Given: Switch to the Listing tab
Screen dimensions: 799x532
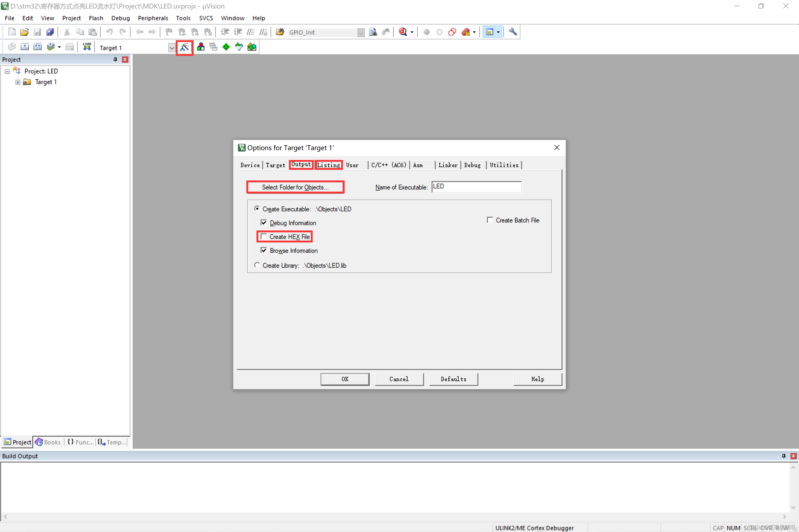Looking at the screenshot, I should tap(328, 165).
